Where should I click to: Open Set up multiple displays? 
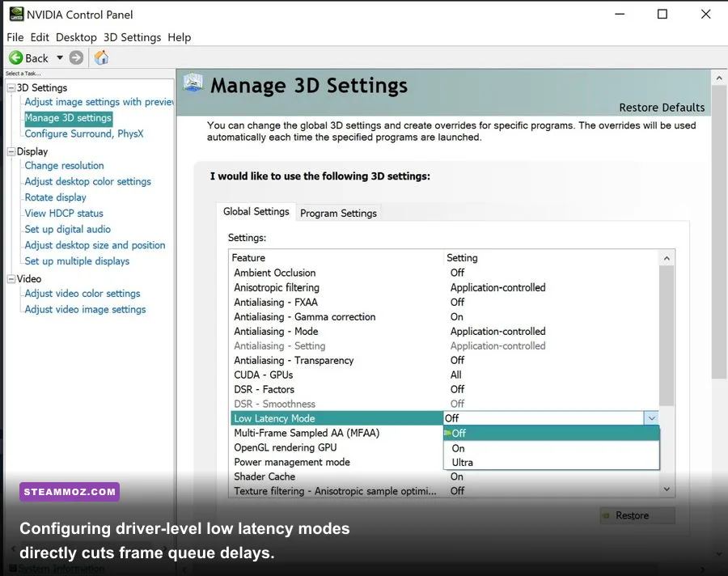(x=77, y=261)
